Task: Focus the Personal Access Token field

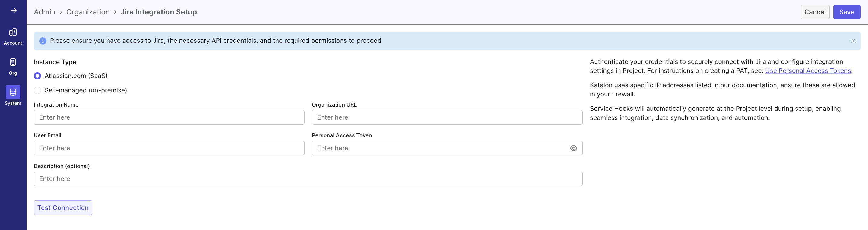Action: pyautogui.click(x=447, y=148)
